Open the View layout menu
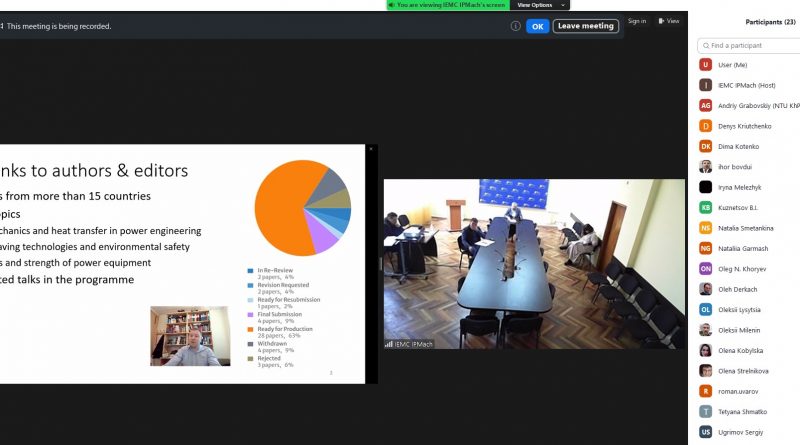Screen dimensions: 800x445 click(x=668, y=21)
